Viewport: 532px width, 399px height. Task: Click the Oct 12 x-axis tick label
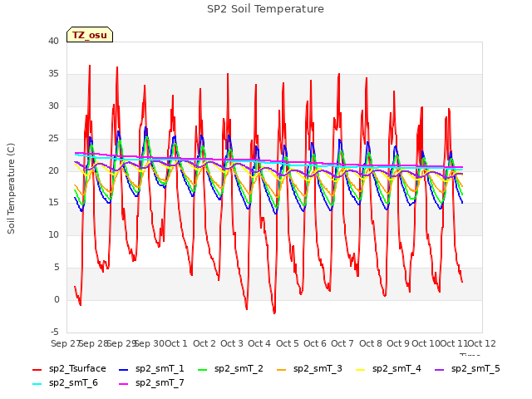click(x=481, y=343)
